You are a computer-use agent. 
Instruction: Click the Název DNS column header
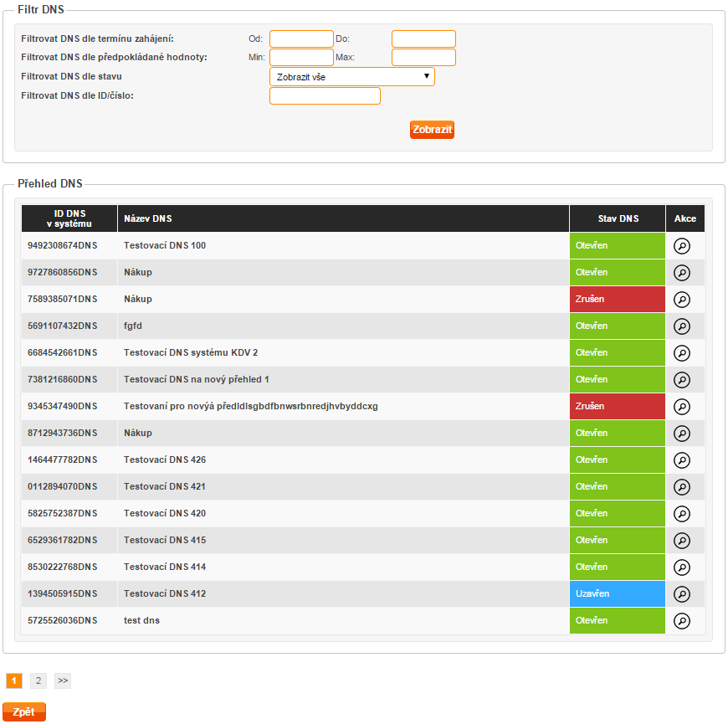coord(344,218)
